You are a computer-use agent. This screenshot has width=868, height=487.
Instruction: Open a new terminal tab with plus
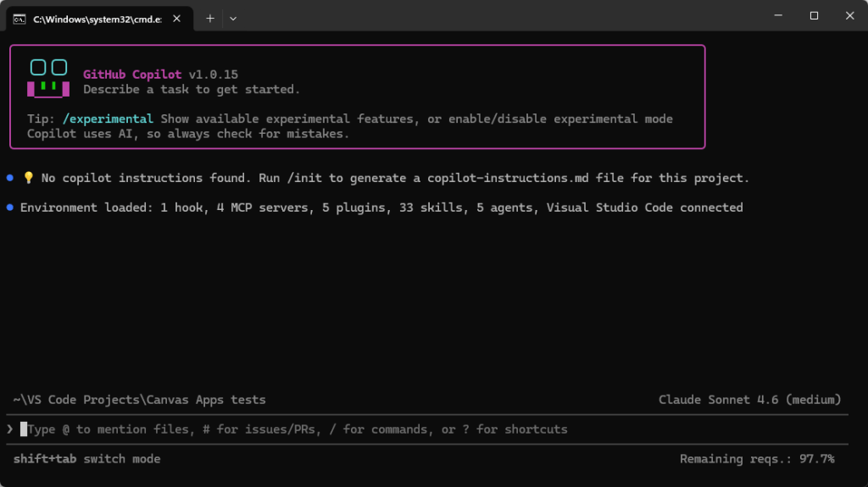tap(210, 18)
